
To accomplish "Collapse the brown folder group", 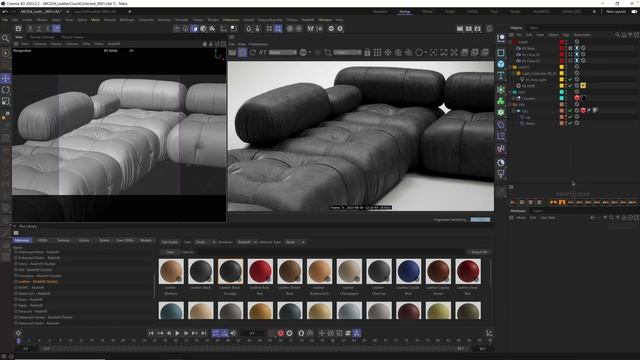I will click(x=510, y=104).
